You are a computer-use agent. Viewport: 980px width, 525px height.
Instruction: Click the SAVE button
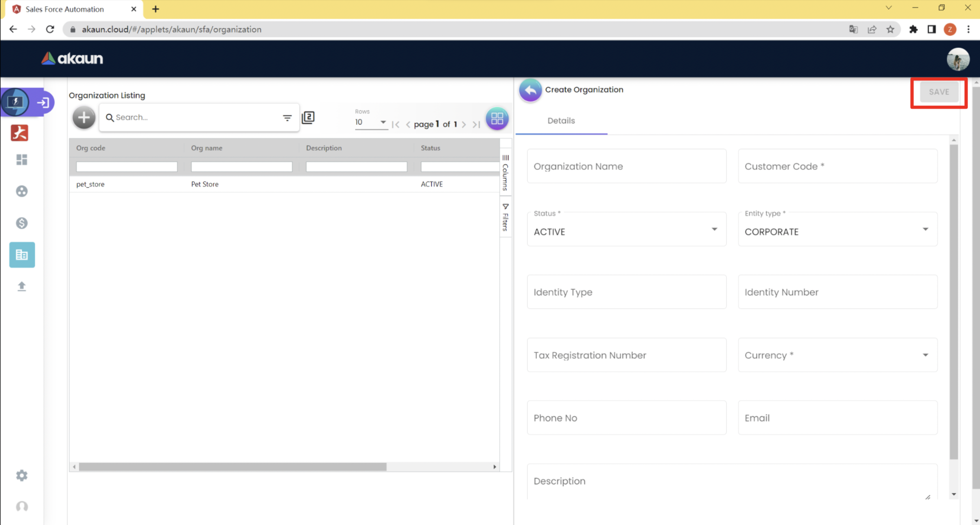click(x=939, y=92)
